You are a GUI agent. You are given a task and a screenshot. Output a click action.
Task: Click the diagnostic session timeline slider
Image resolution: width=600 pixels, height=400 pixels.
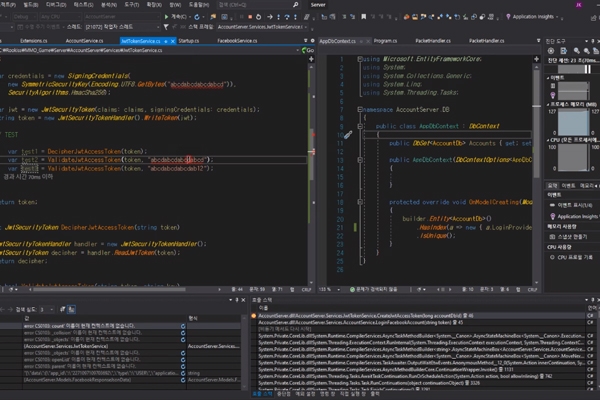pos(574,69)
